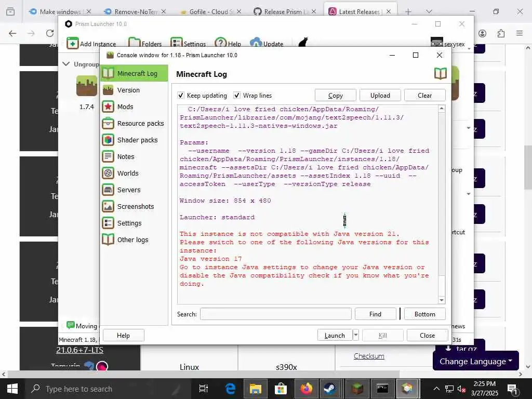Open the 21.0.6+7-LTS link
The height and width of the screenshot is (399, 532).
tap(79, 350)
